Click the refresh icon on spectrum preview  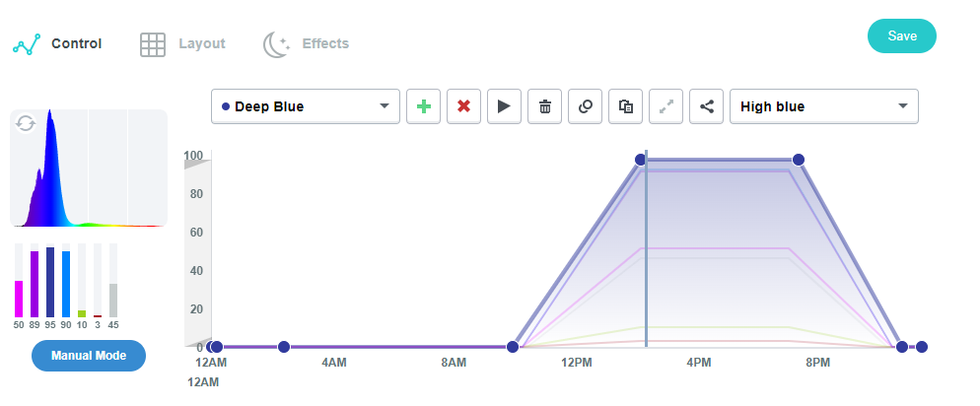pyautogui.click(x=26, y=123)
